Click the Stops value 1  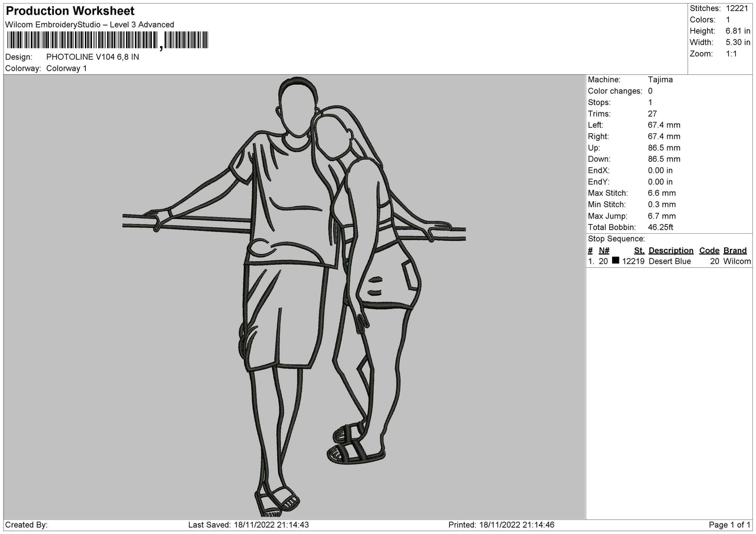(x=650, y=103)
